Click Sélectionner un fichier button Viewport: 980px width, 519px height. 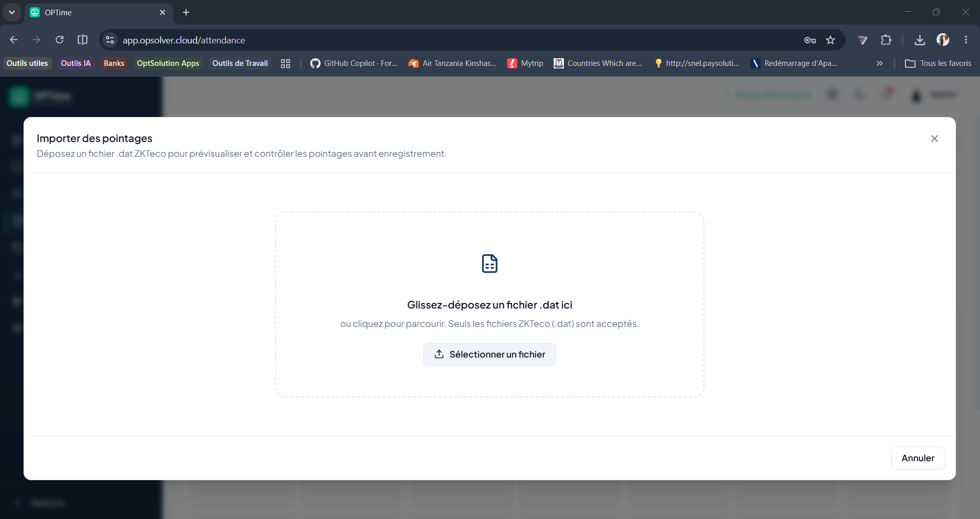click(x=489, y=354)
